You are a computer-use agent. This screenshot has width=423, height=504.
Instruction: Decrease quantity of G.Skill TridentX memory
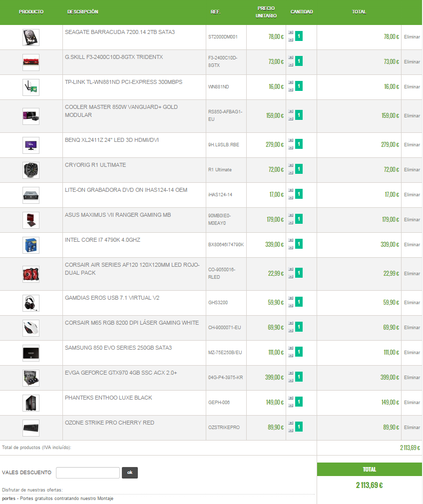click(291, 65)
